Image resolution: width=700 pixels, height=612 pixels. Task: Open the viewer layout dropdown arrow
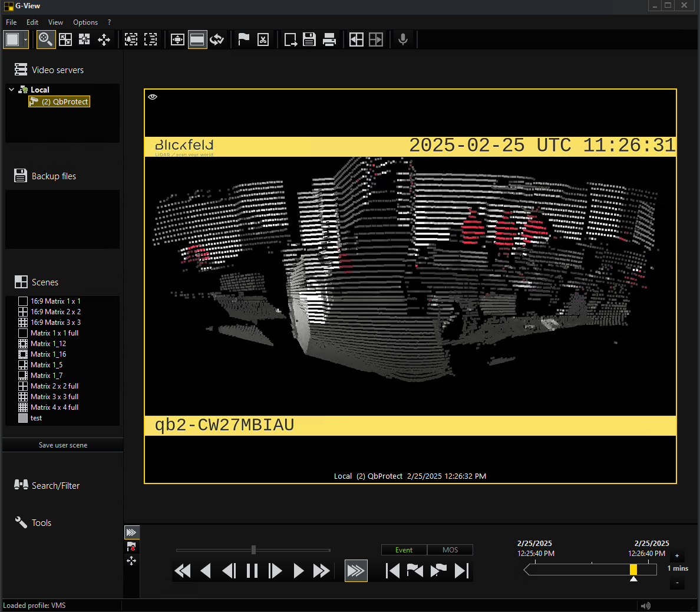point(25,40)
